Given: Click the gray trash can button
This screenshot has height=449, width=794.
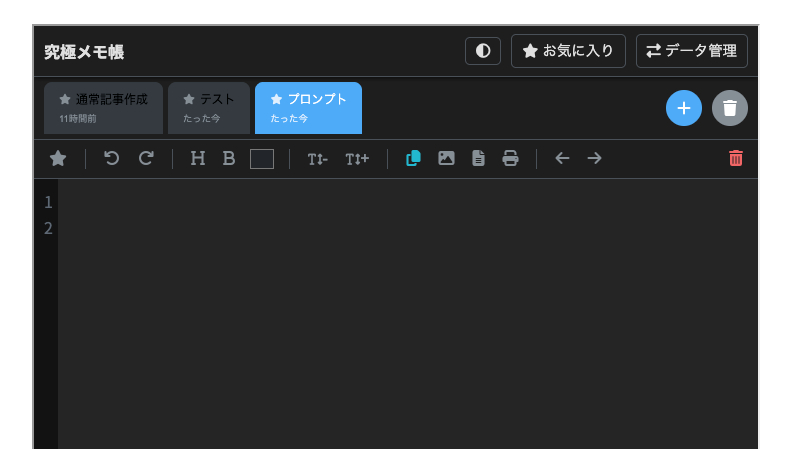Looking at the screenshot, I should click(x=730, y=108).
